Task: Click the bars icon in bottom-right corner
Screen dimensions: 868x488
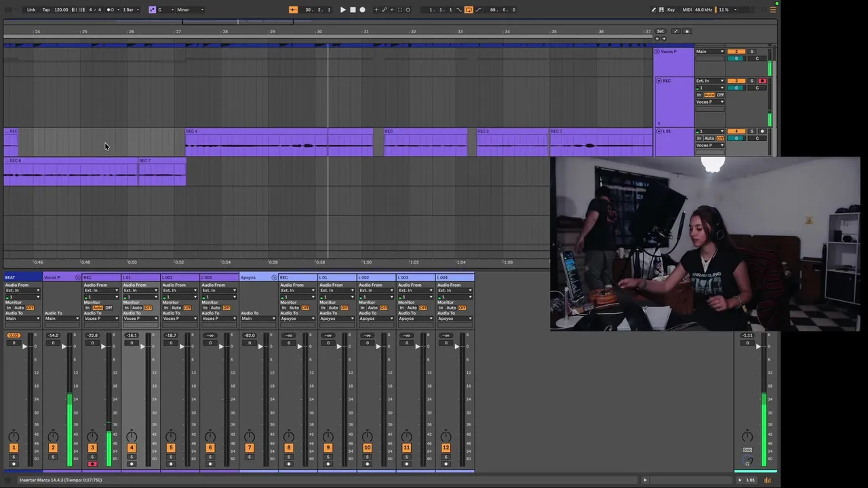Action: click(x=768, y=480)
